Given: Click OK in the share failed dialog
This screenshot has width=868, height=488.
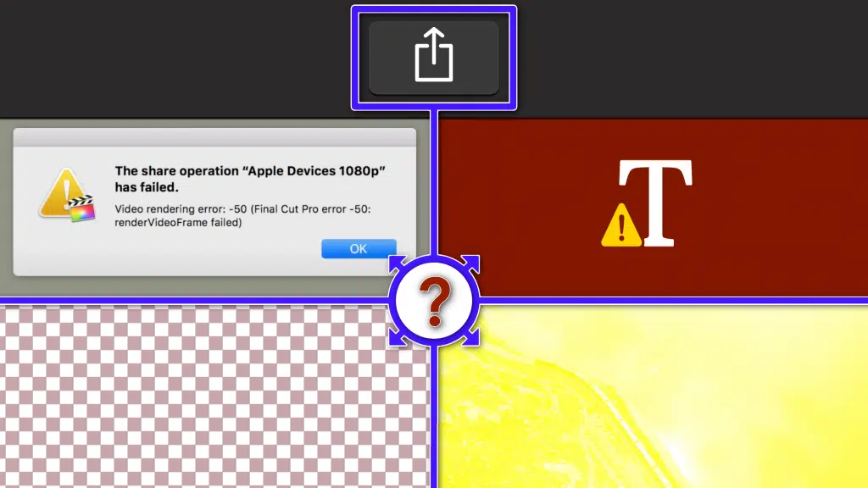Looking at the screenshot, I should point(359,248).
